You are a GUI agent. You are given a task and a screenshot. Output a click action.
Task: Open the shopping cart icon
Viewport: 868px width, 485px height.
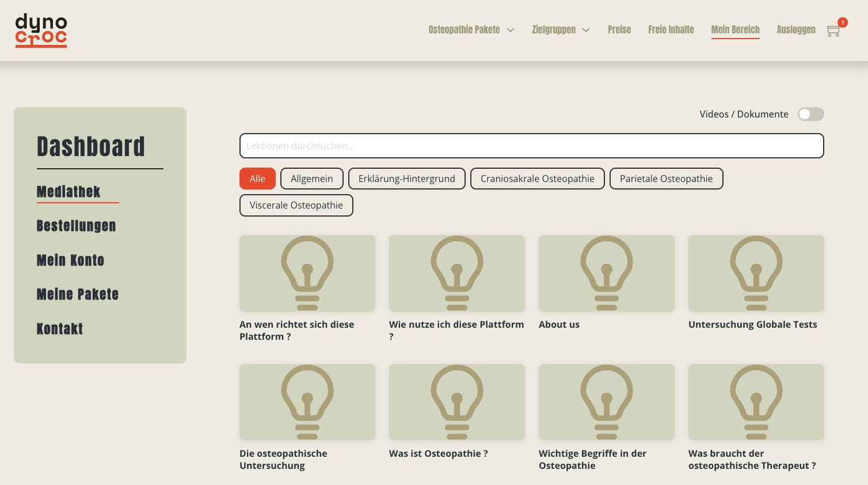click(x=833, y=31)
